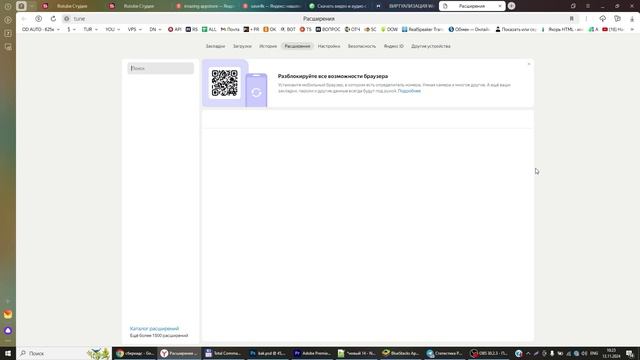Viewport: 640px width, 360px height.
Task: Open the purple Alice assistant icon in the sidebar
Action: pos(8,330)
